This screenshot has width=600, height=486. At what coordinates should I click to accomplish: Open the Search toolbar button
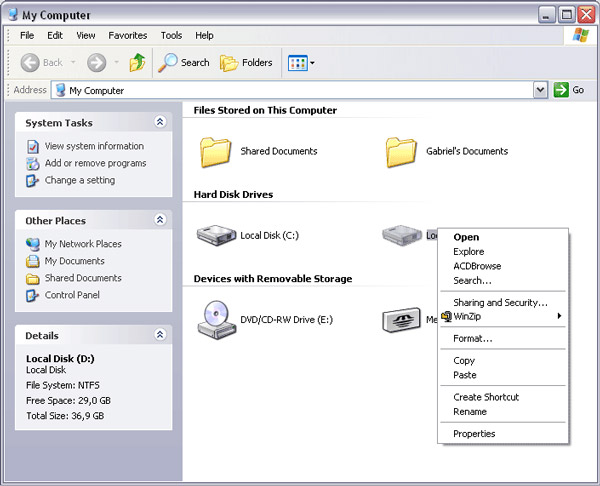click(x=184, y=63)
